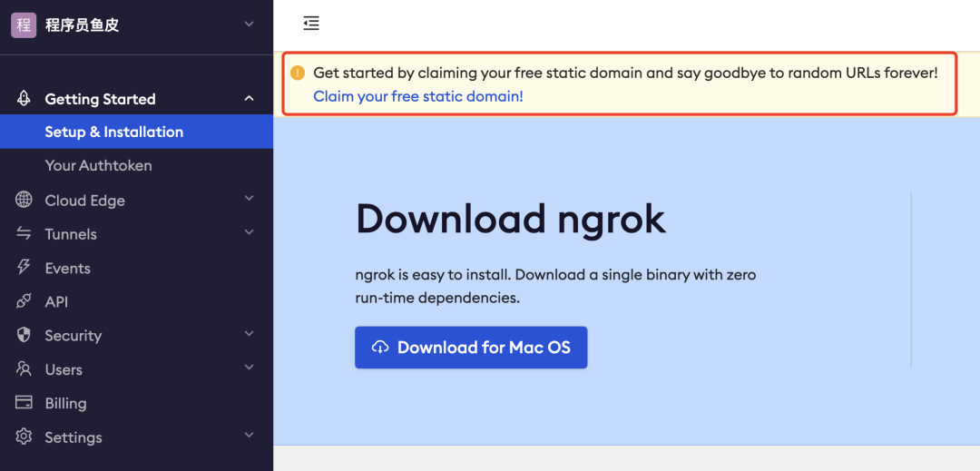Click the Users people icon
The image size is (980, 471).
24,369
